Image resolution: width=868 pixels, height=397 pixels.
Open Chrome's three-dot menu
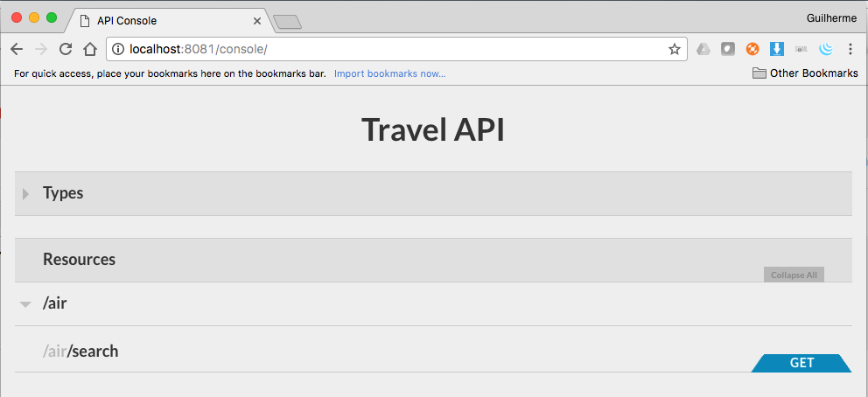[850, 49]
